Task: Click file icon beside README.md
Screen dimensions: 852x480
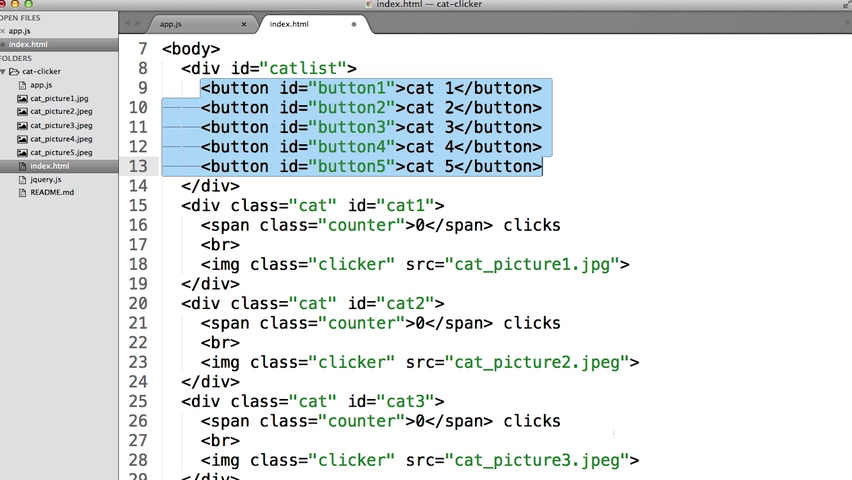Action: [22, 192]
